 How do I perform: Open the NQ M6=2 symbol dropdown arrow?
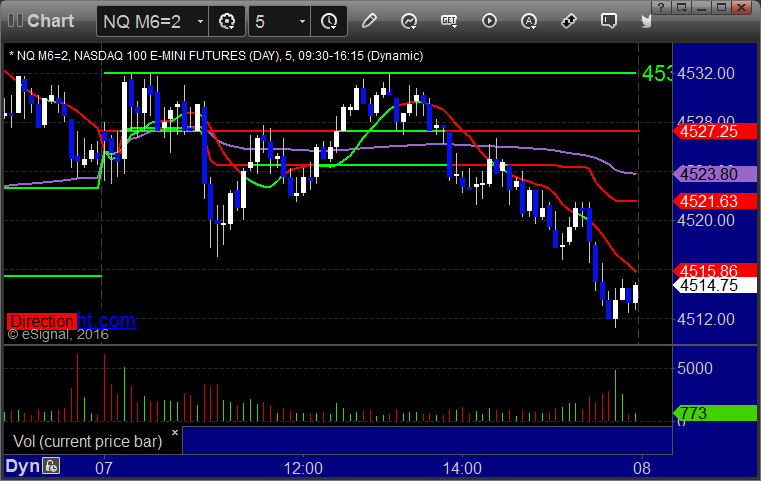(x=200, y=22)
